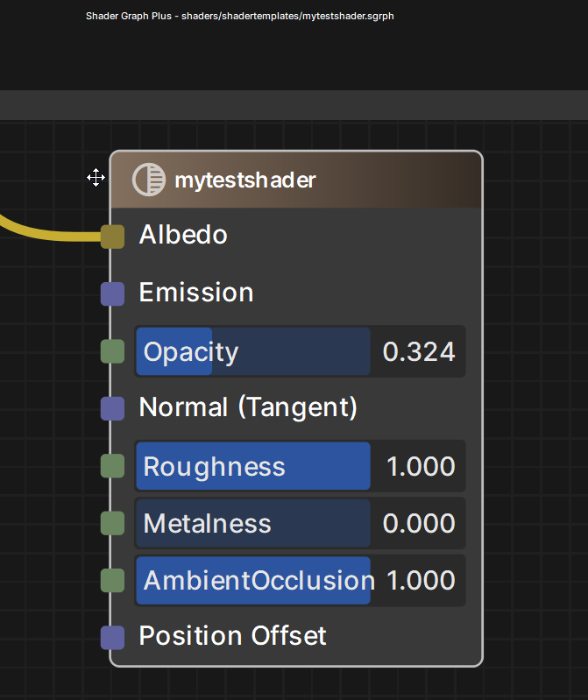Click the Opacity input port

tap(112, 351)
